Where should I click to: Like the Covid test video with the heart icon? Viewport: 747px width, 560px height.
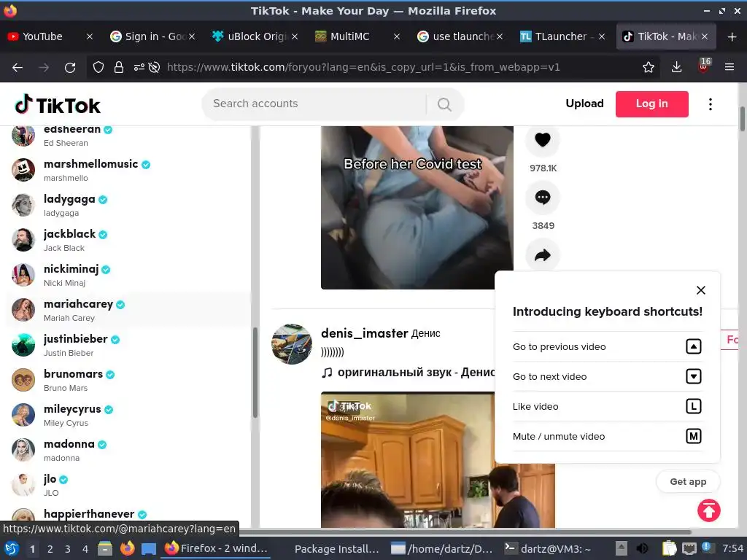(542, 139)
